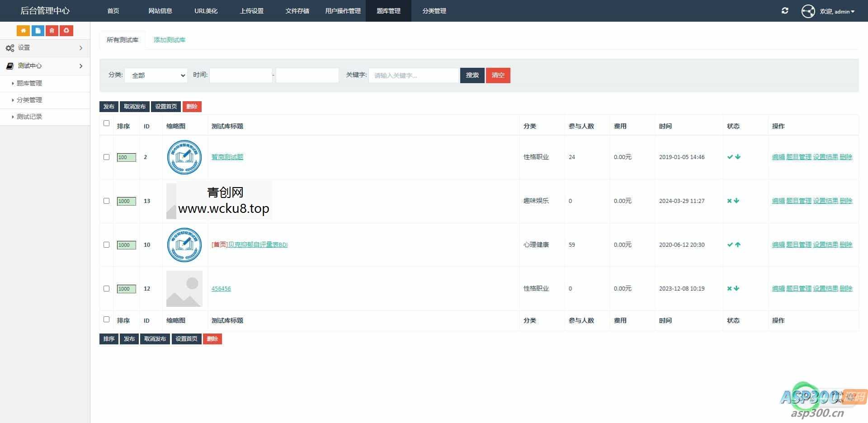Click the orange home icon in sidebar
This screenshot has width=868, height=423.
pos(23,31)
